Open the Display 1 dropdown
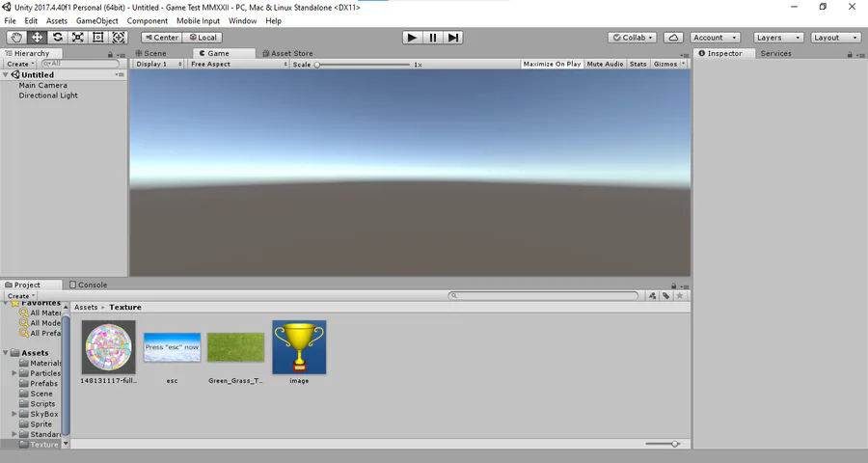Image resolution: width=868 pixels, height=463 pixels. pyautogui.click(x=159, y=65)
